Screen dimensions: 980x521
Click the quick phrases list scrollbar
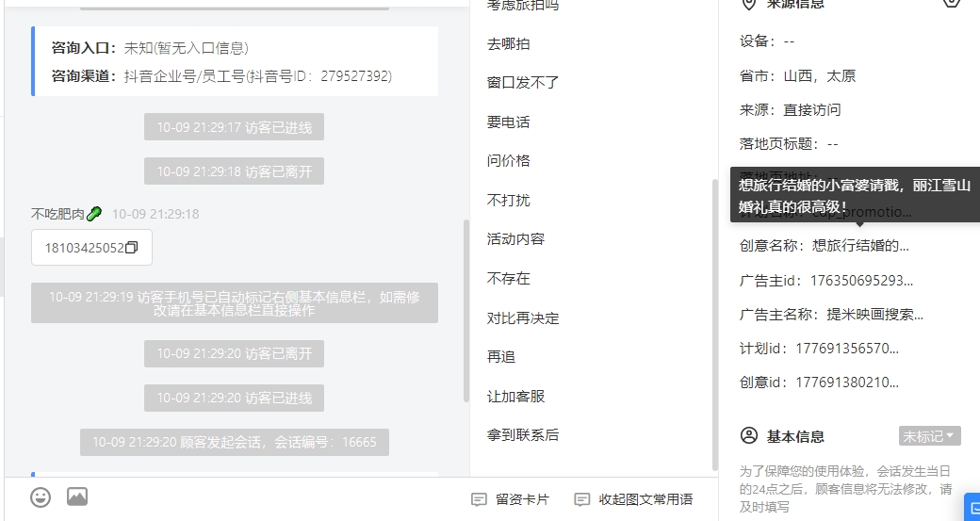pos(715,325)
